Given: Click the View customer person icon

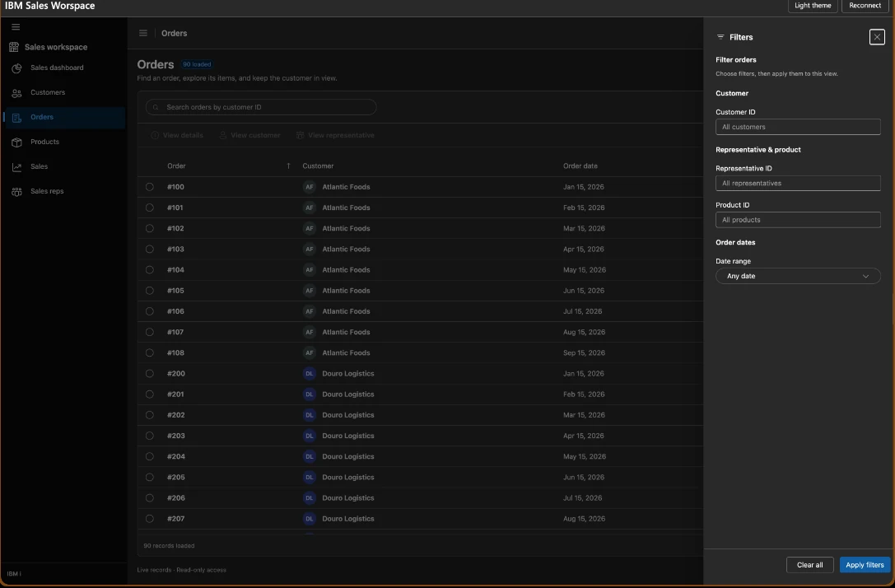Looking at the screenshot, I should [x=222, y=135].
